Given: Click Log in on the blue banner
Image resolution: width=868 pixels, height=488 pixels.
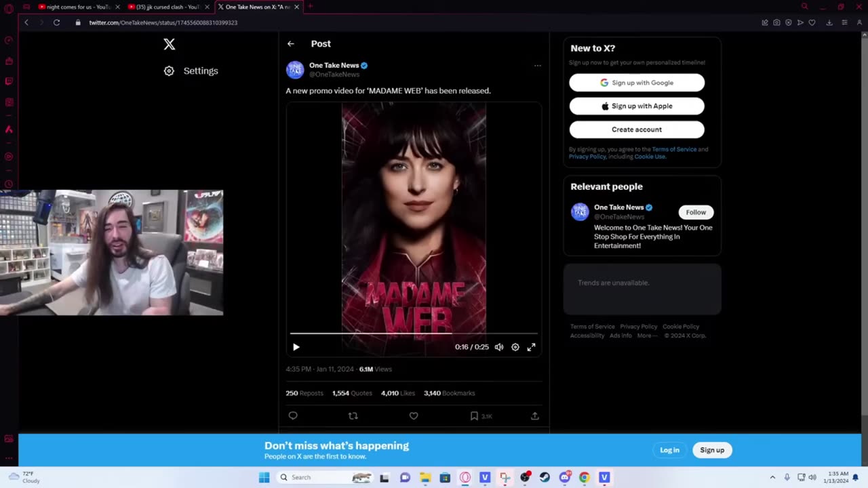Looking at the screenshot, I should (669, 450).
